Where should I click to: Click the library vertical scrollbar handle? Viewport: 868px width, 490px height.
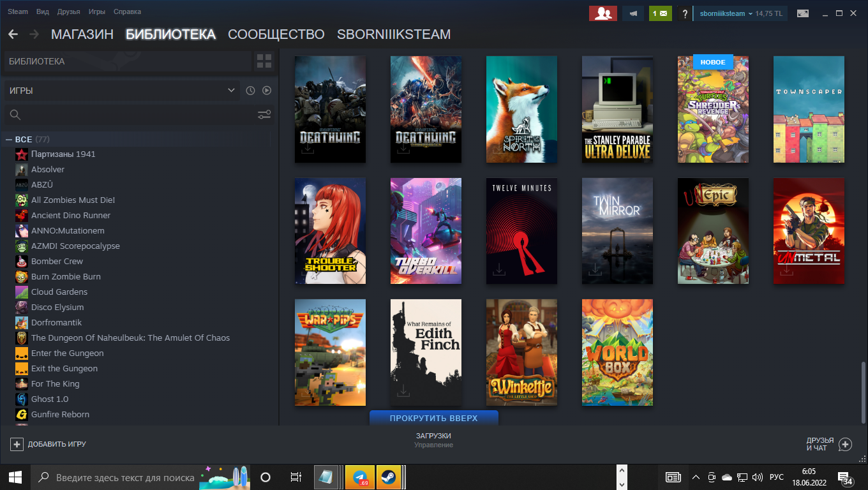click(x=862, y=389)
